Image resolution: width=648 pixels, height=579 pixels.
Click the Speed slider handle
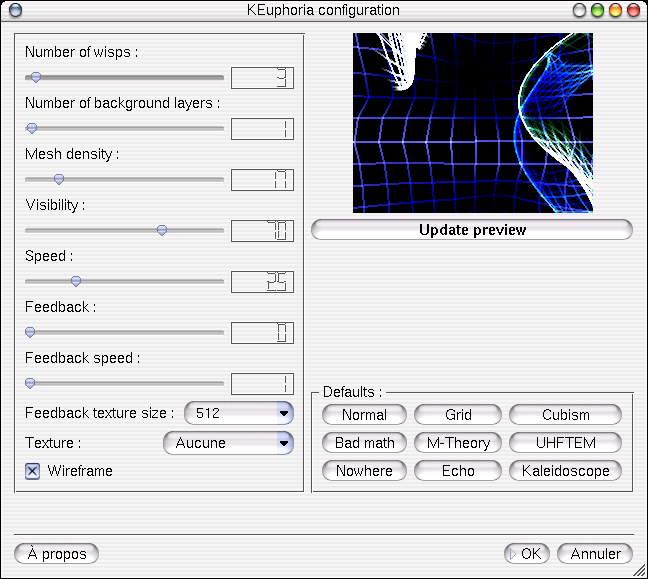tap(76, 281)
